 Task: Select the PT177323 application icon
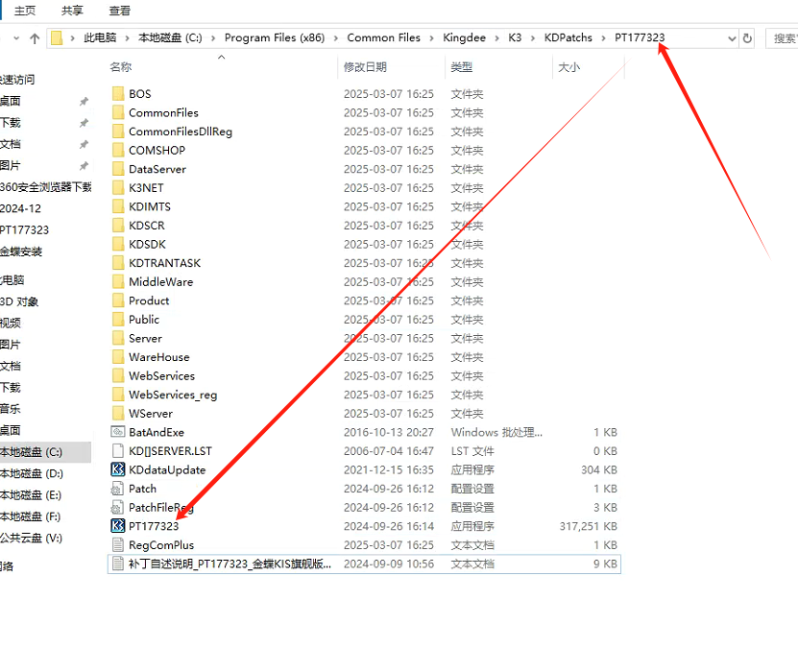(118, 526)
